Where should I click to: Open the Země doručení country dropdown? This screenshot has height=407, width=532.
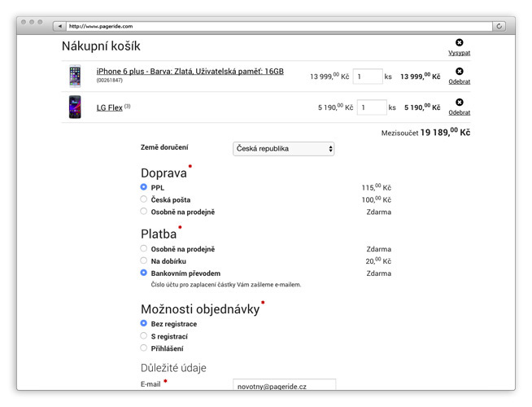coord(283,149)
